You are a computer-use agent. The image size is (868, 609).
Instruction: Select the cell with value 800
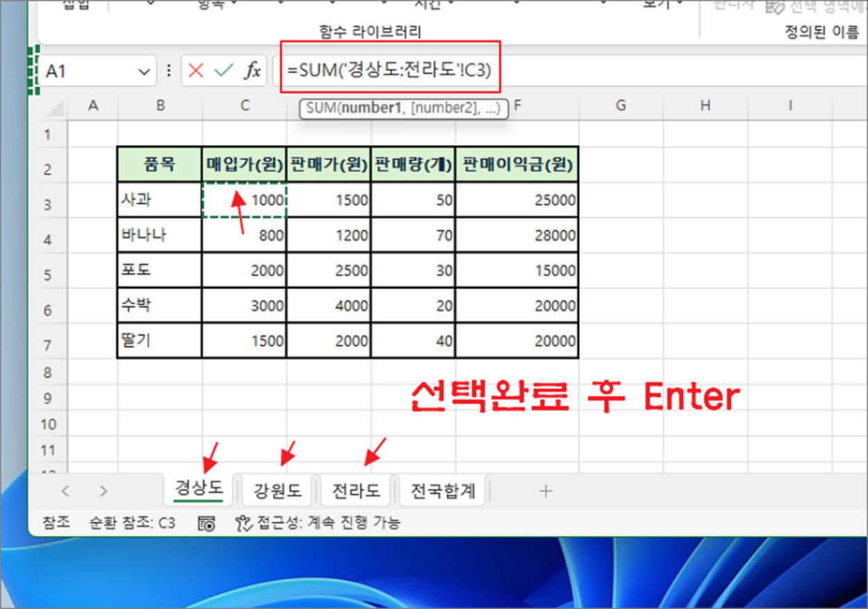(244, 235)
